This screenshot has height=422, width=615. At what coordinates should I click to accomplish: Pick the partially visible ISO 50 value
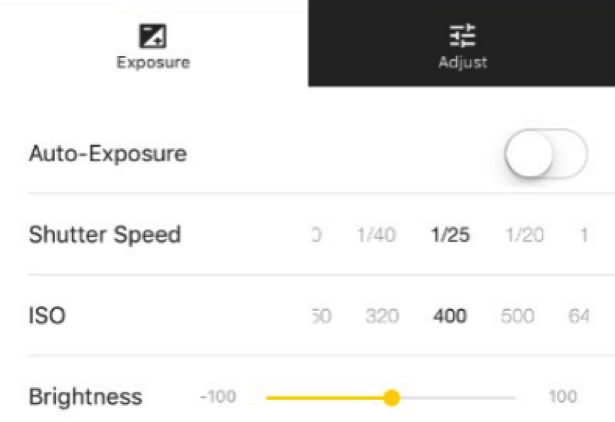click(322, 316)
